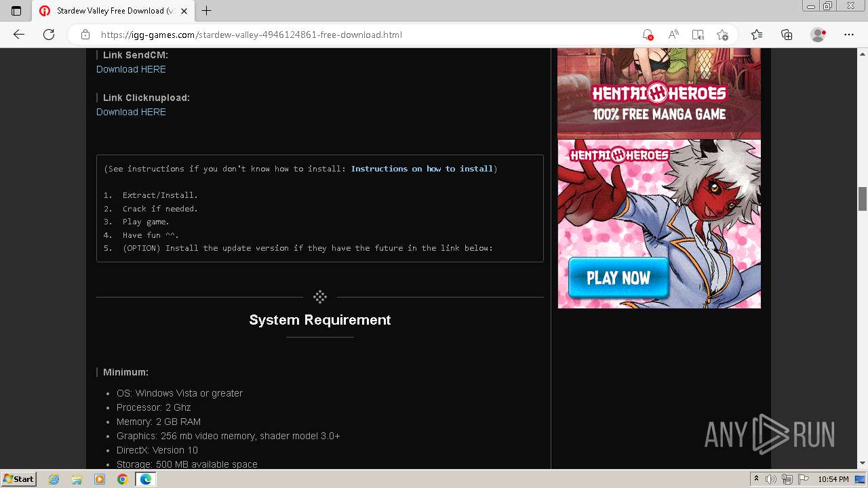The height and width of the screenshot is (488, 868).
Task: Select 'OS: Windows Vista or greater' line
Action: [180, 393]
